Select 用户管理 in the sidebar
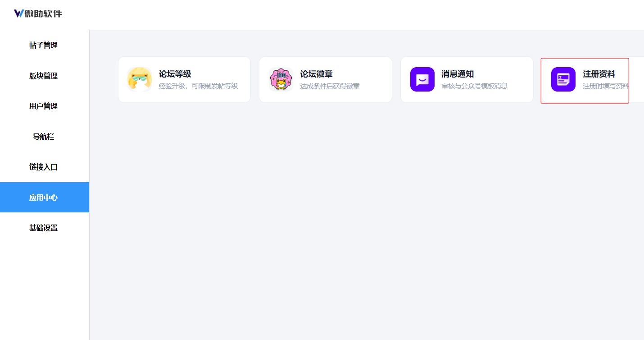This screenshot has height=340, width=644. (x=44, y=106)
